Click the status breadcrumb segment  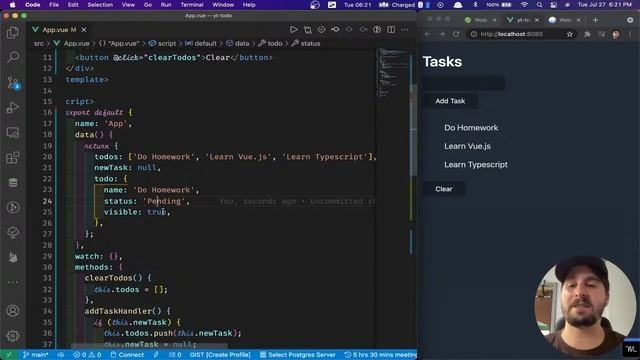[306, 43]
